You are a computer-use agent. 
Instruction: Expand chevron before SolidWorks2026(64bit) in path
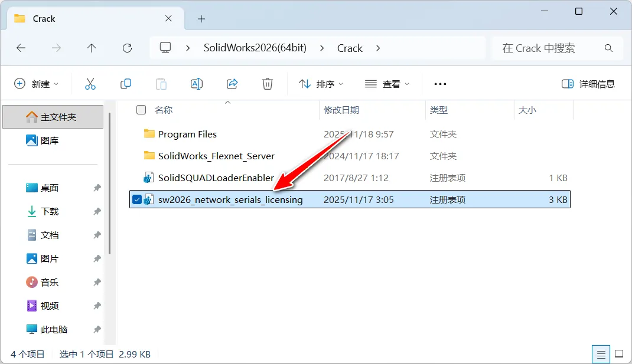[x=188, y=48]
